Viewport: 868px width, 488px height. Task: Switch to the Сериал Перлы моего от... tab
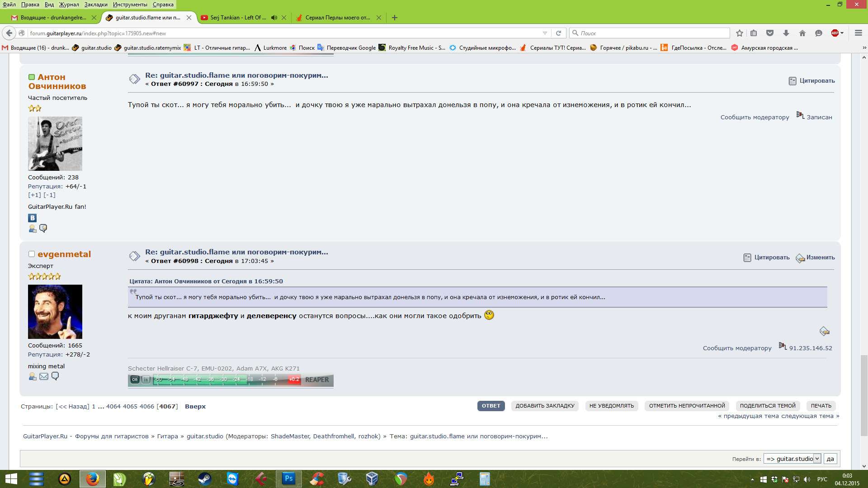click(337, 18)
